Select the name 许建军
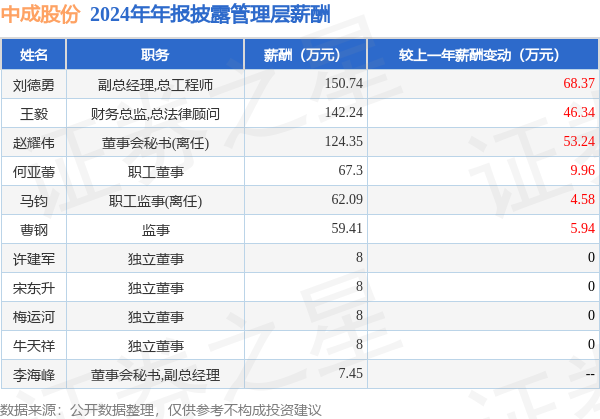This screenshot has width=600, height=419. 34,259
